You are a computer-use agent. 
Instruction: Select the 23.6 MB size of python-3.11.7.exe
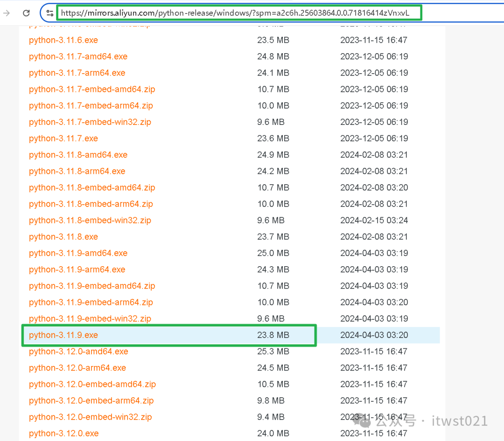[x=273, y=138]
